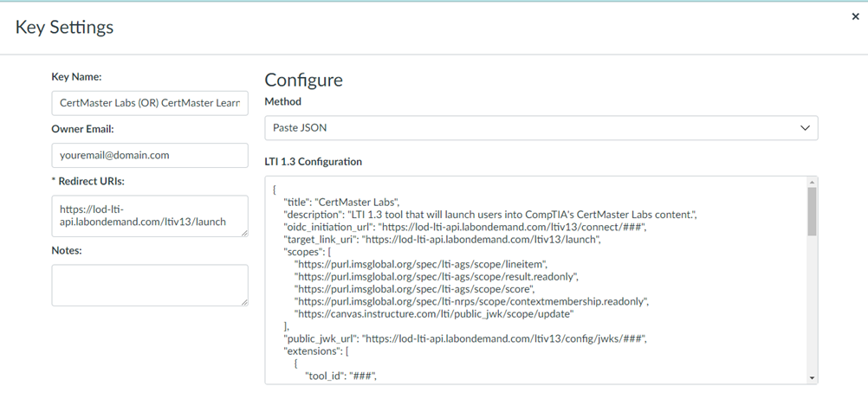Click the Redirect URIs textarea resize grip
Image resolution: width=868 pixels, height=399 pixels.
coord(244,233)
